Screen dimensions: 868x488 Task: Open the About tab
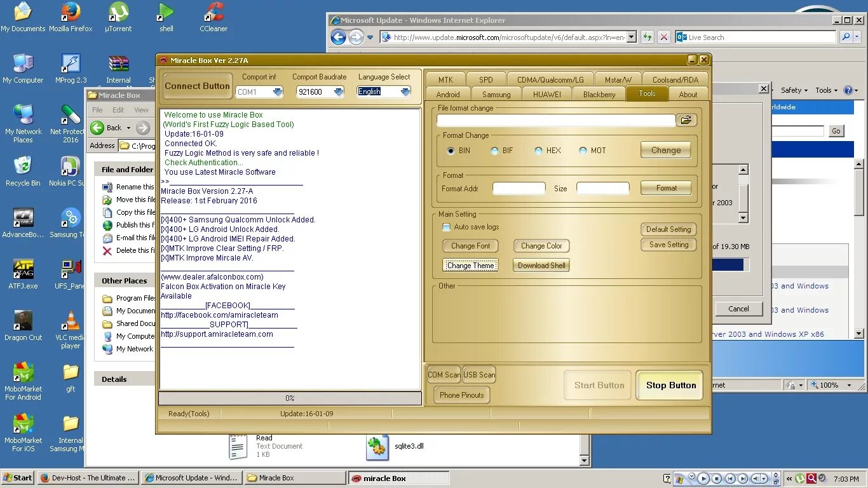[688, 95]
